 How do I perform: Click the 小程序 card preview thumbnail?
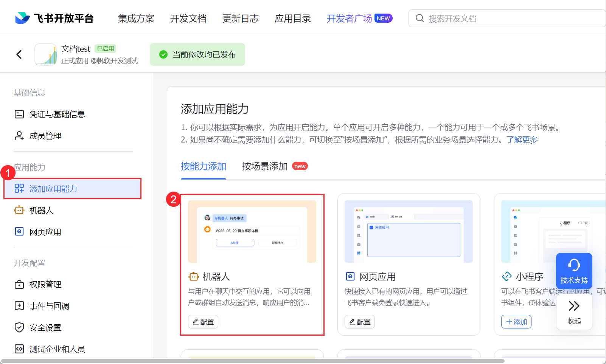[553, 231]
